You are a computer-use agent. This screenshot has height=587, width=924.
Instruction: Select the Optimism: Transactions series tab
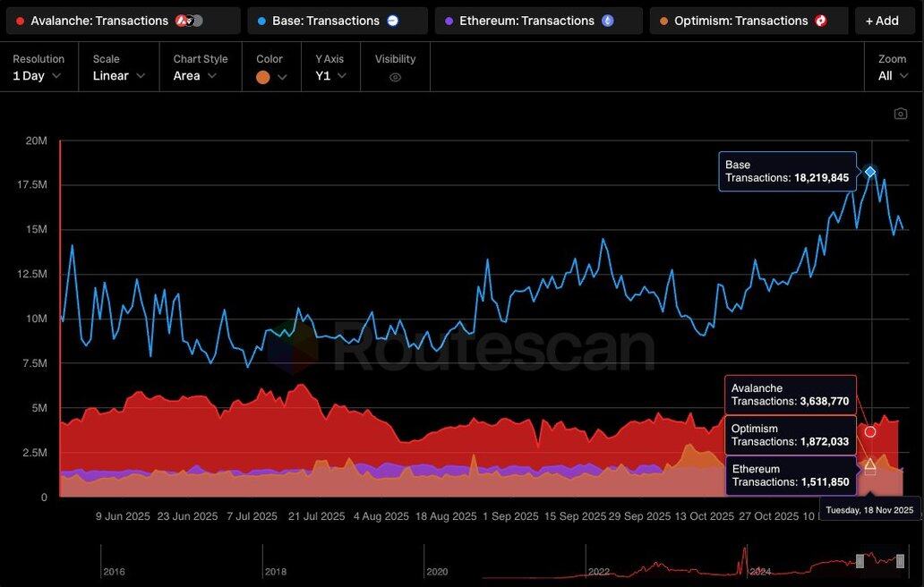[740, 21]
